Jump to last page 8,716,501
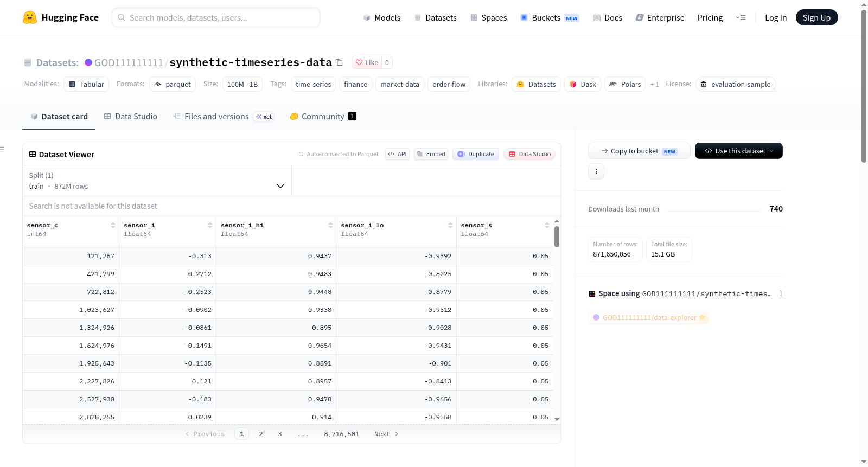Screen dimensions: 868x467 342,434
